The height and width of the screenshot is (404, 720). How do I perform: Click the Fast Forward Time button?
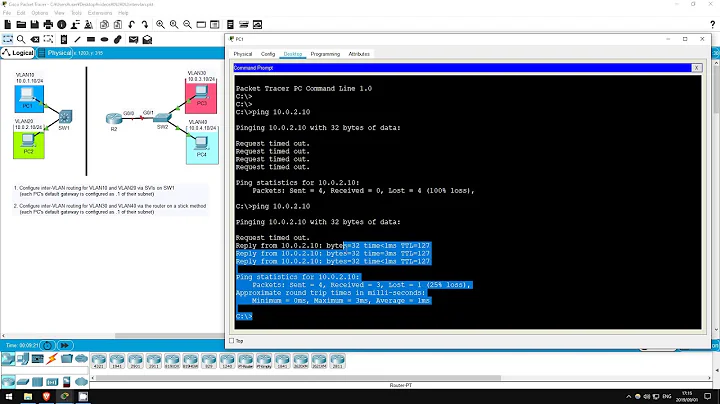coord(65,345)
